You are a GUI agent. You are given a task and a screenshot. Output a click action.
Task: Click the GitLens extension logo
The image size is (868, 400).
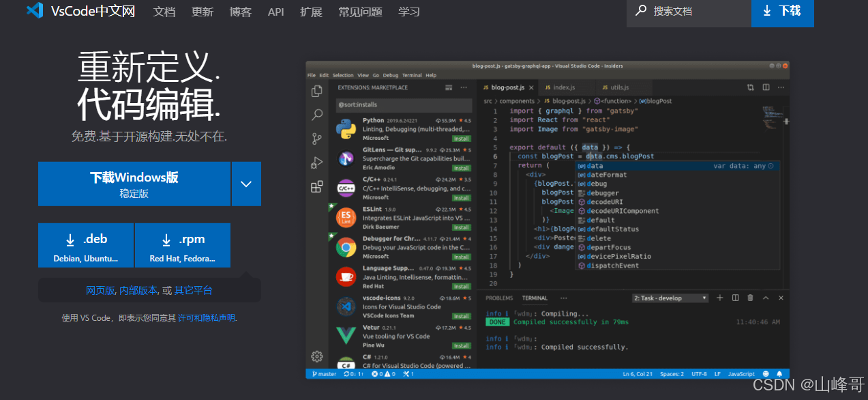(346, 158)
